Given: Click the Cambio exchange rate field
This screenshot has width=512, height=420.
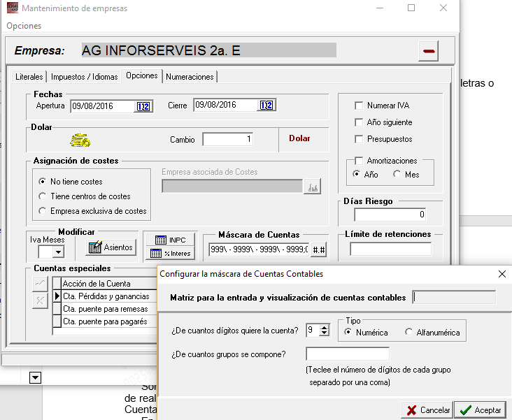Looking at the screenshot, I should (x=228, y=139).
